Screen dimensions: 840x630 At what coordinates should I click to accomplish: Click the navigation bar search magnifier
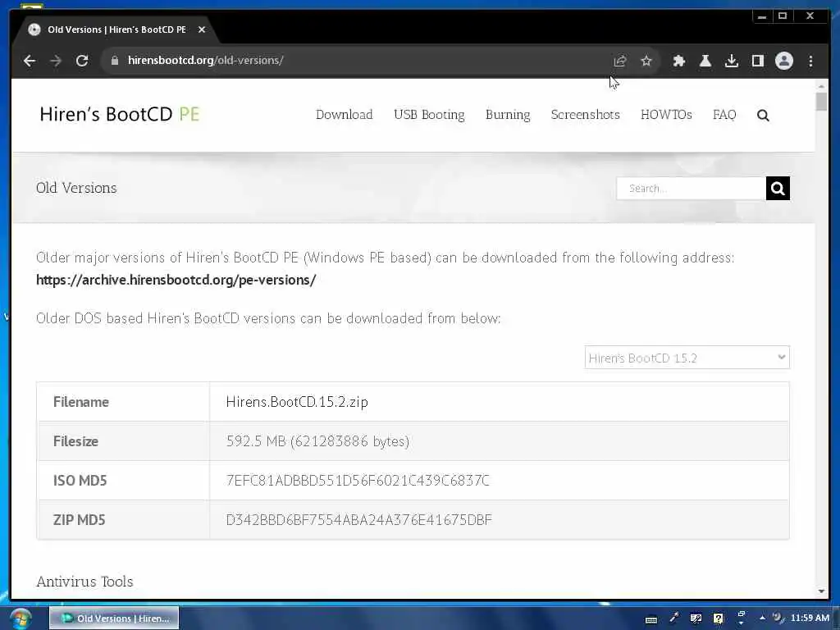(x=763, y=115)
